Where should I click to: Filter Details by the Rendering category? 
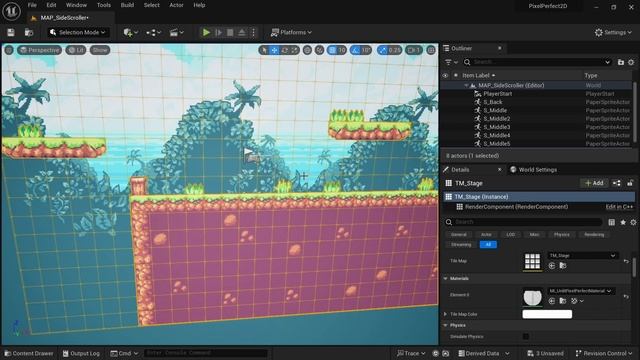[594, 235]
